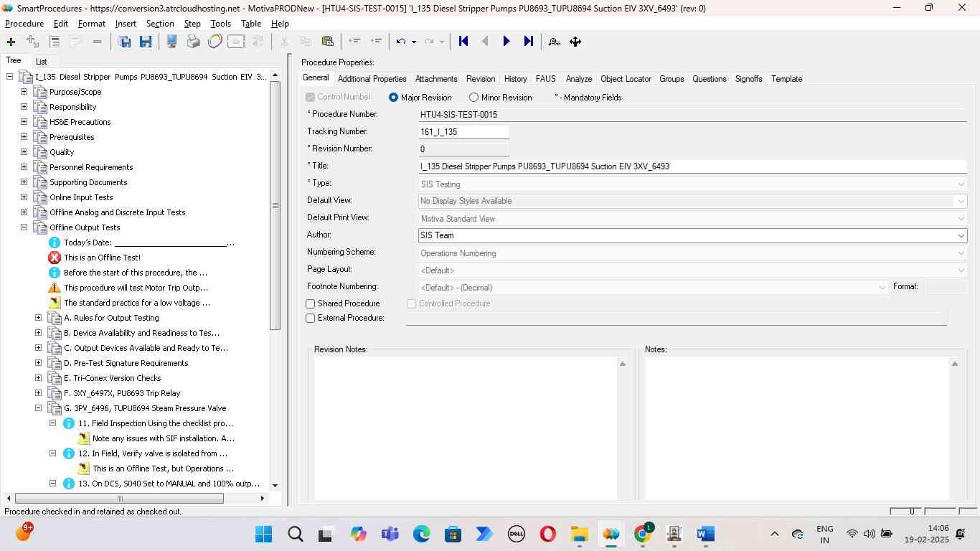Open the undo history dropdown arrow
This screenshot has height=551, width=980.
pos(414,42)
